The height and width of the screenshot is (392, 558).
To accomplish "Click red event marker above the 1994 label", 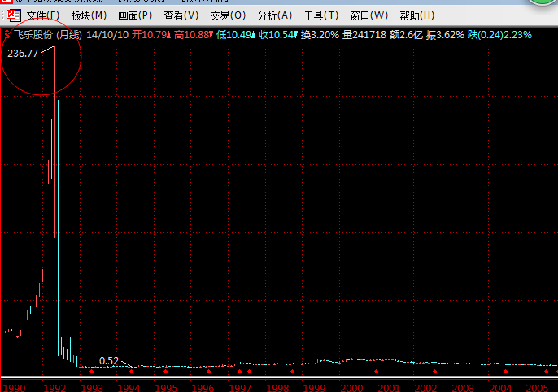I will point(132,372).
